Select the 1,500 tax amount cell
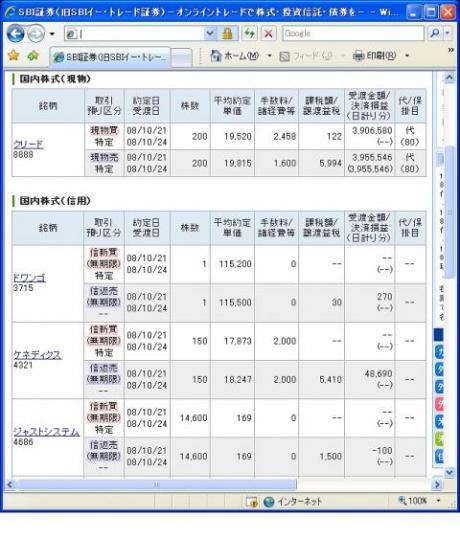 [x=321, y=456]
